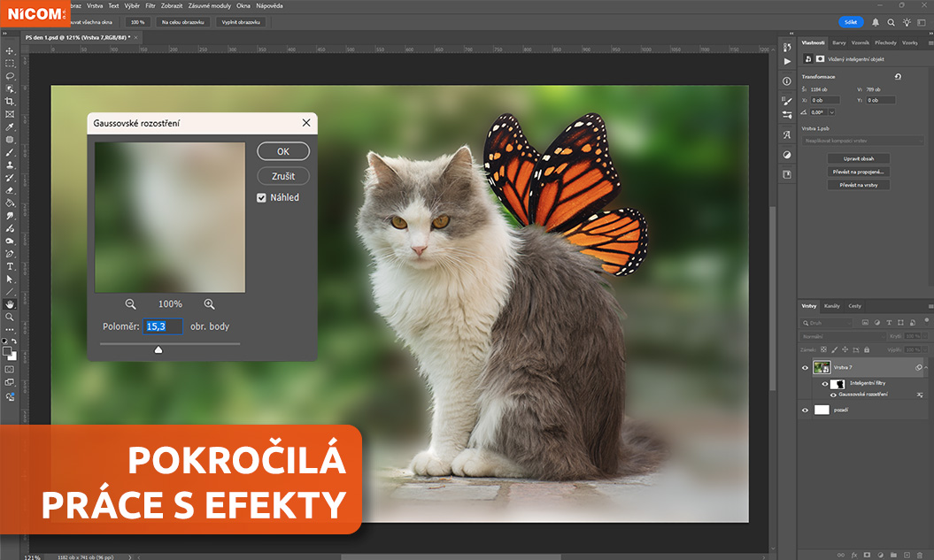Select the Zoom tool in the left toolbar
Image resolution: width=934 pixels, height=560 pixels.
[10, 317]
